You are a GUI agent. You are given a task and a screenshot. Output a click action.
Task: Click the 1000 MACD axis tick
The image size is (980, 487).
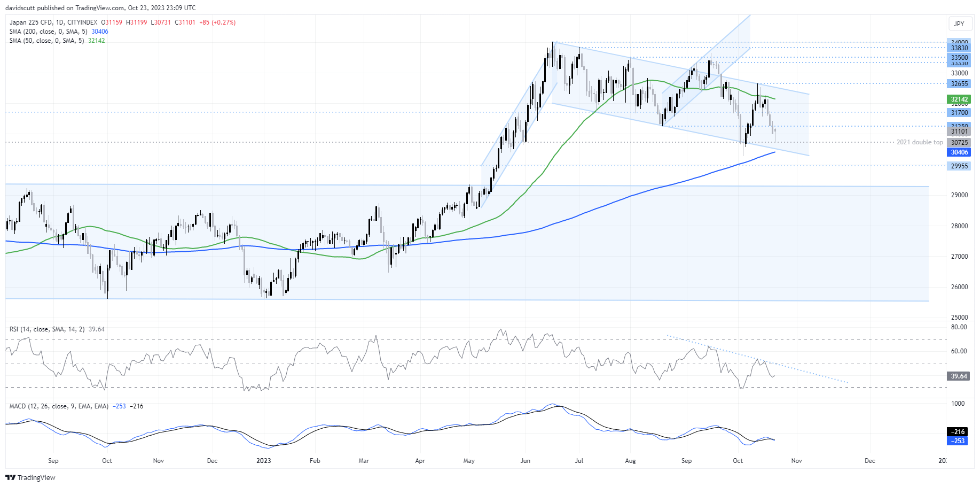pos(958,404)
